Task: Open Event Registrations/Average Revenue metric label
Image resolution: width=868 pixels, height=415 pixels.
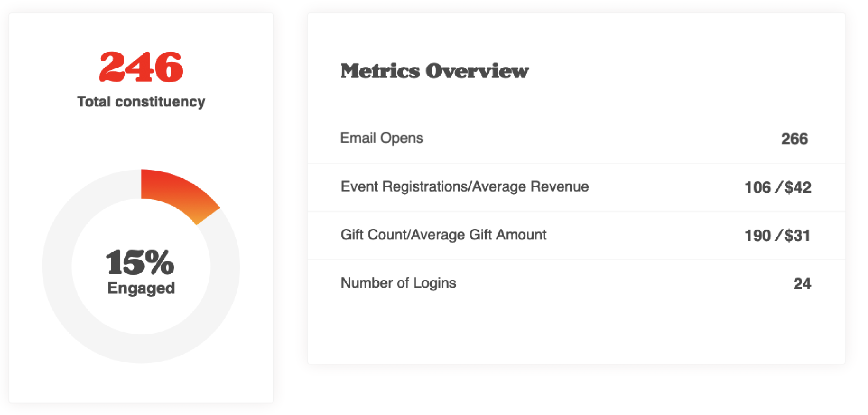Action: [x=465, y=187]
